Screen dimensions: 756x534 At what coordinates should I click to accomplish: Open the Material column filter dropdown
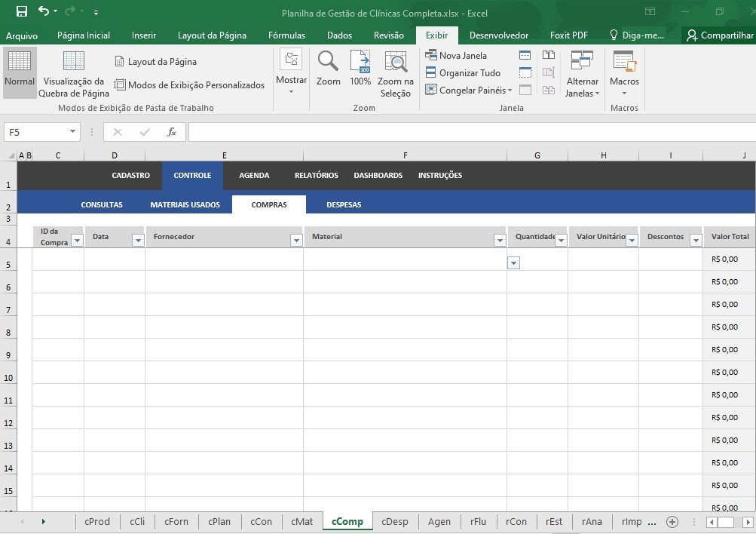[499, 240]
